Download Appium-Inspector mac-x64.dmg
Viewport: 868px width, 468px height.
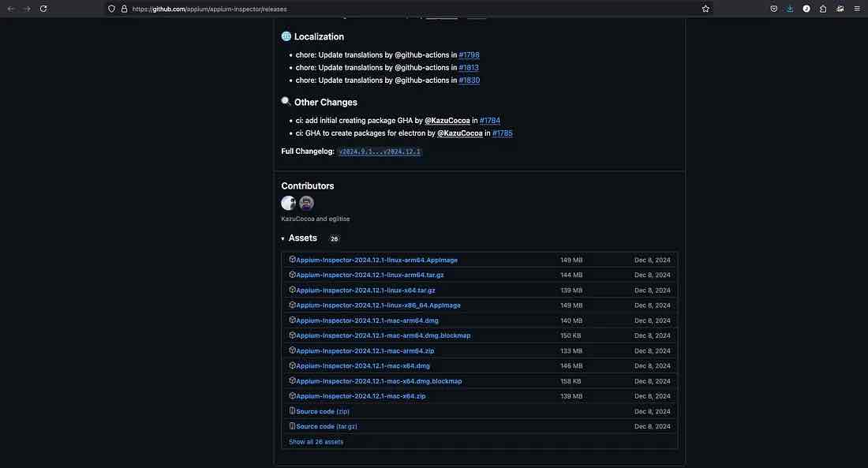[x=363, y=365]
